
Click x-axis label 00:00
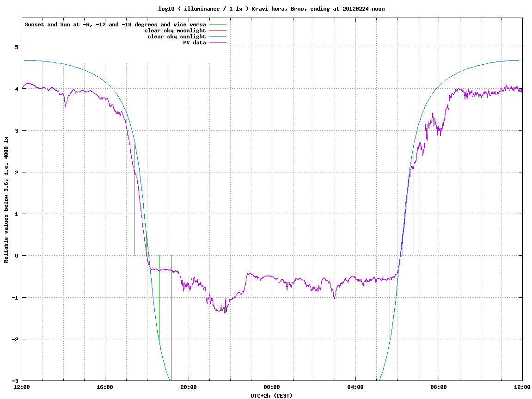[x=272, y=387]
